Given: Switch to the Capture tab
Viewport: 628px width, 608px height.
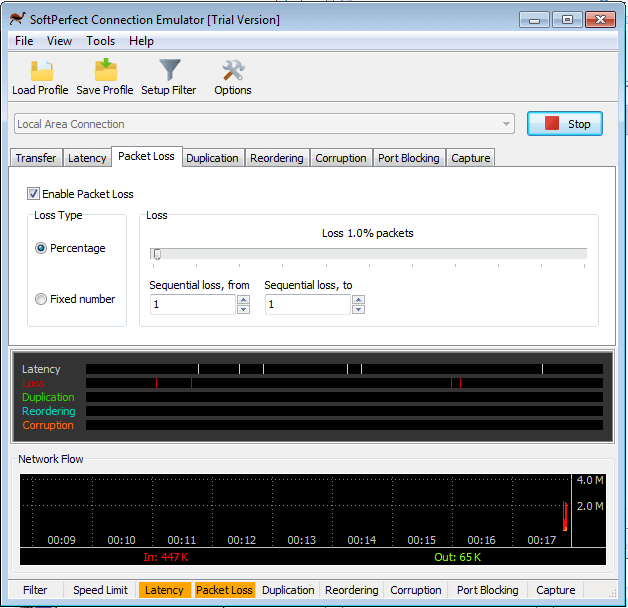Looking at the screenshot, I should (x=471, y=158).
